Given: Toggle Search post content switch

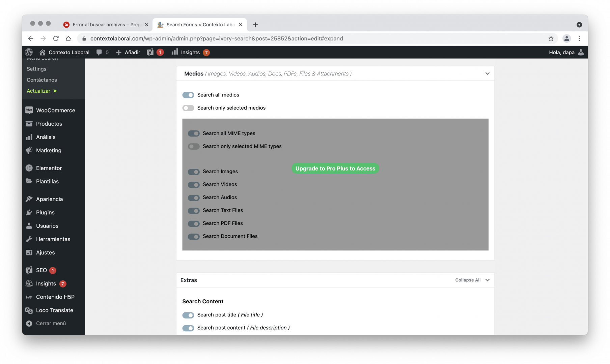Looking at the screenshot, I should [188, 328].
